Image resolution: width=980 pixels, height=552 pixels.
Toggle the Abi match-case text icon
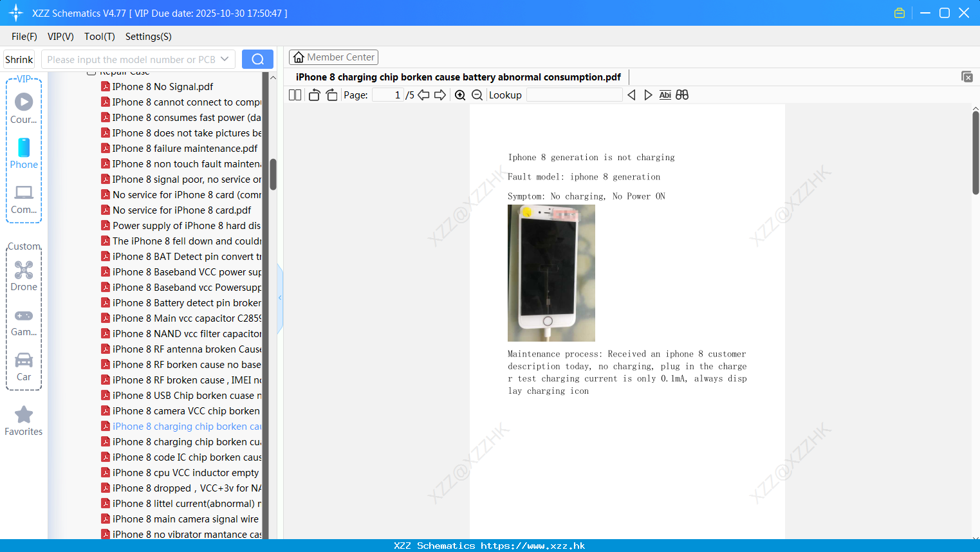click(665, 95)
